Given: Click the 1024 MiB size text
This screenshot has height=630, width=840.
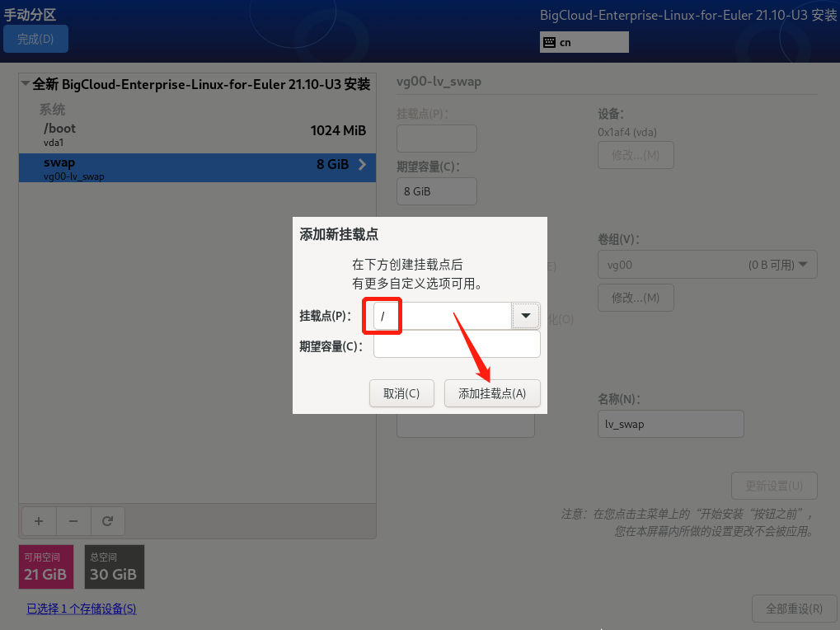Looking at the screenshot, I should coord(338,131).
